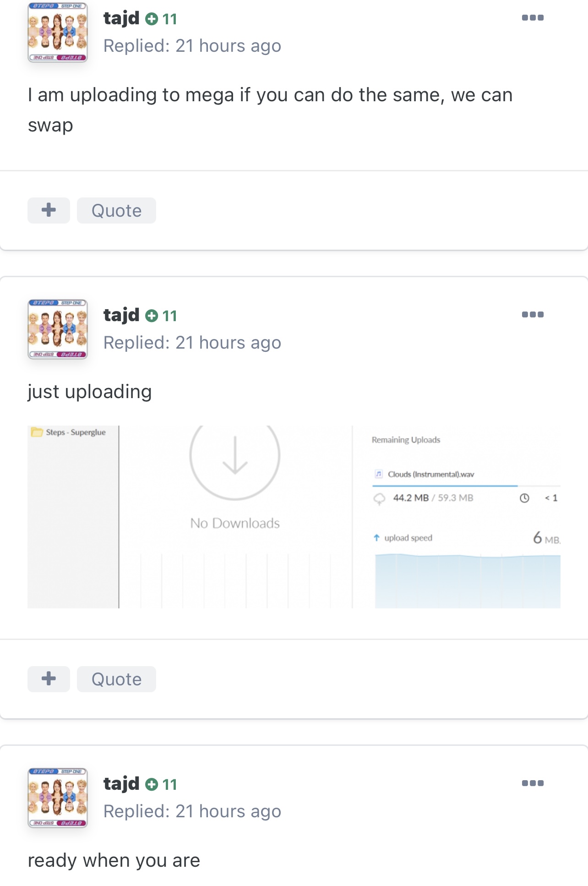Quote the 'just uploading' reply
This screenshot has height=886, width=588.
pyautogui.click(x=116, y=679)
